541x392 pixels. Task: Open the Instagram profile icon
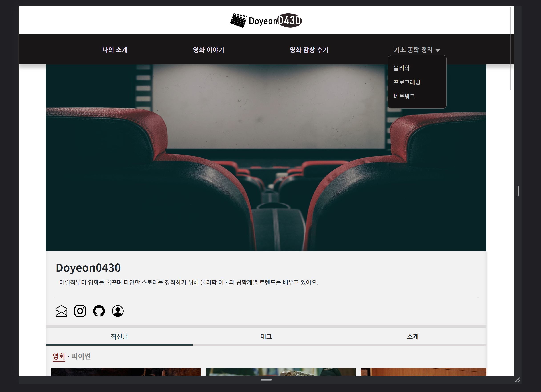pos(80,311)
